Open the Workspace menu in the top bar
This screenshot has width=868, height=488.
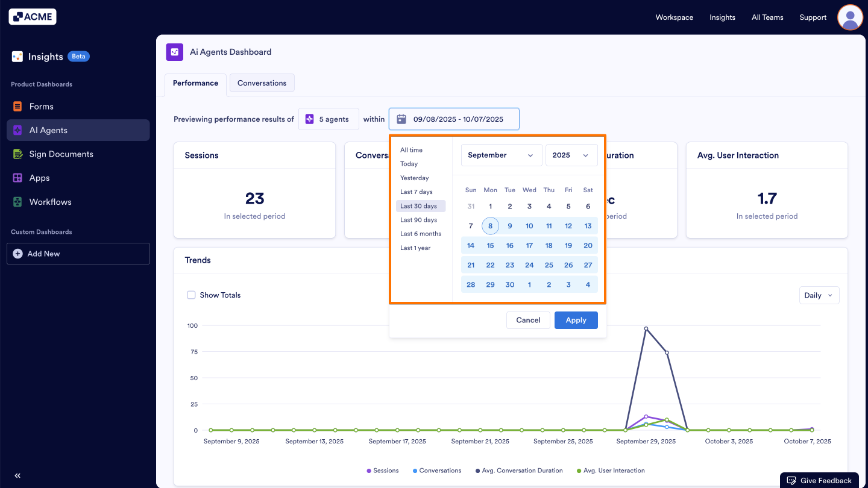(674, 17)
